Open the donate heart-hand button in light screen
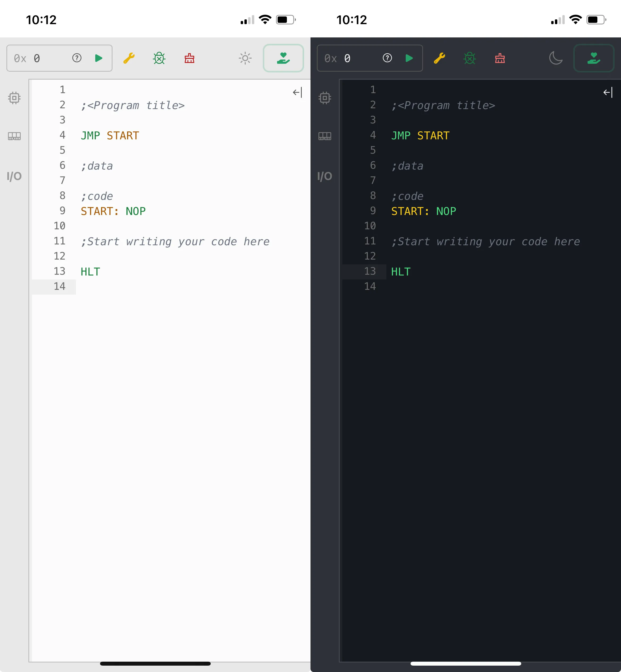621x672 pixels. pos(283,58)
